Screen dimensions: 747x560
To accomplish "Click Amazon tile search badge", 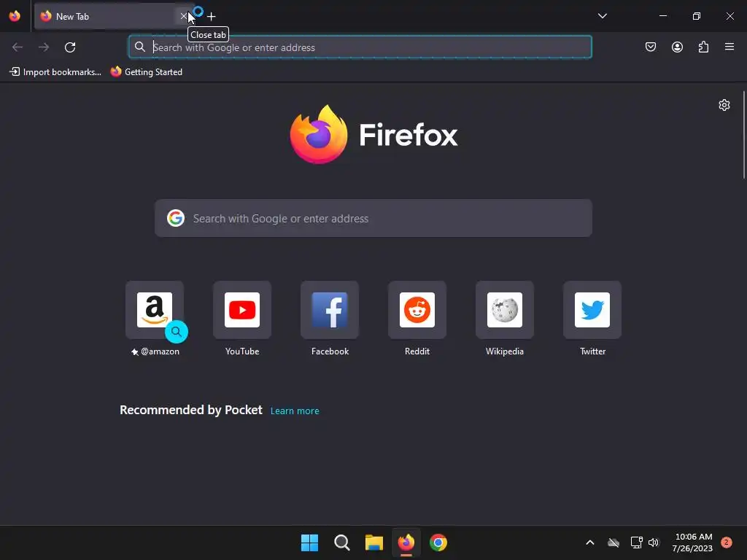I will coord(177,332).
